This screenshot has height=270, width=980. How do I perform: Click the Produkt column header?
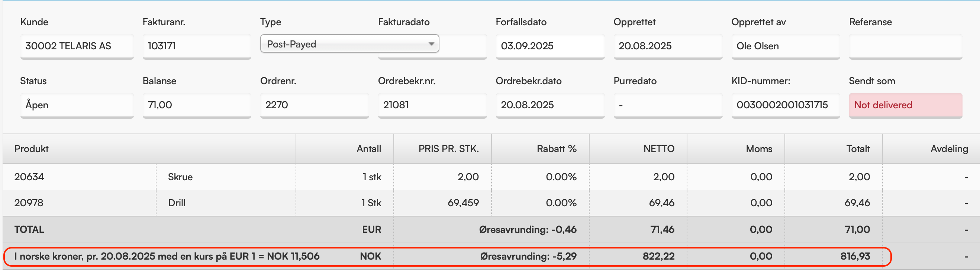point(31,149)
